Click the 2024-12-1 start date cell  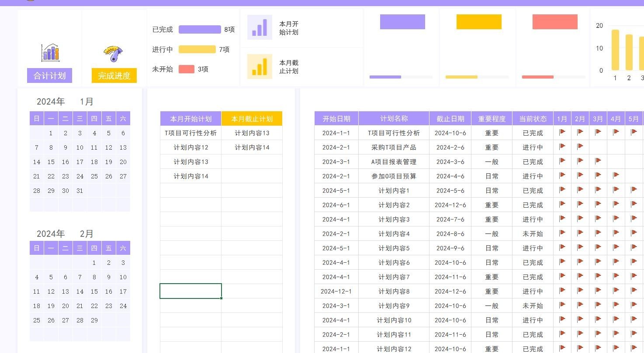point(336,291)
